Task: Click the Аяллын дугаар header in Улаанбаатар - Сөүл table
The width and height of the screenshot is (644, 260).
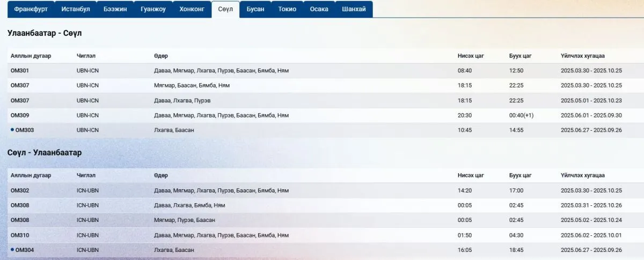Action: (x=31, y=56)
